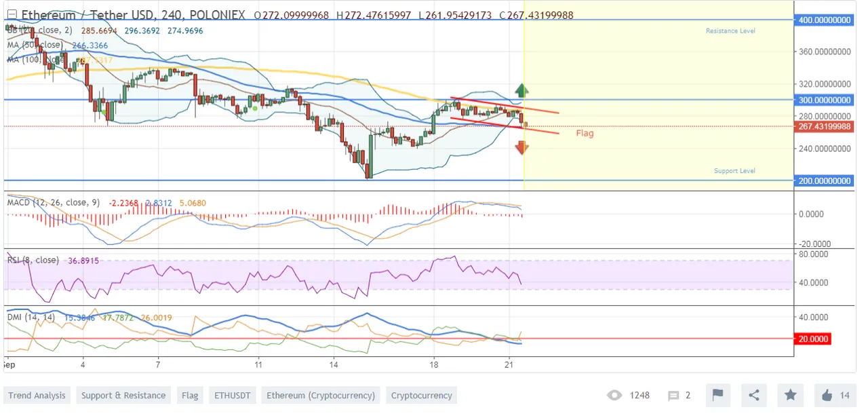Open the Support & Resistance tag

click(x=123, y=395)
